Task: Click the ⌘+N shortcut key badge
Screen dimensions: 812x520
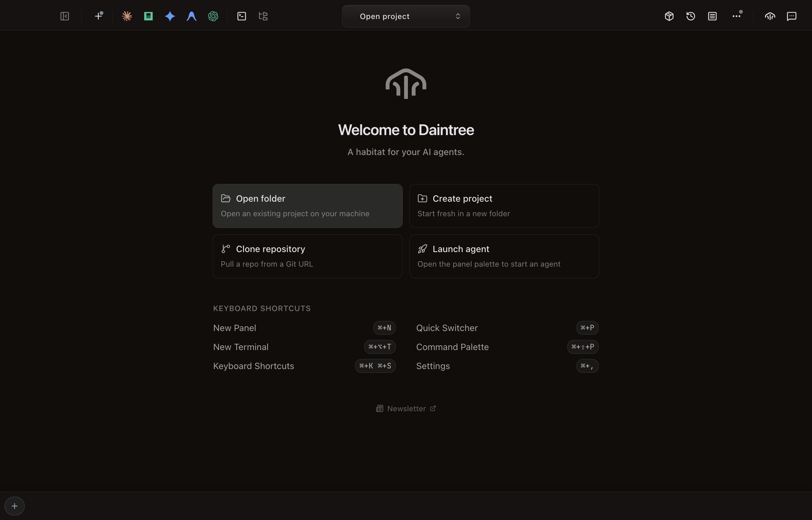Action: point(384,328)
